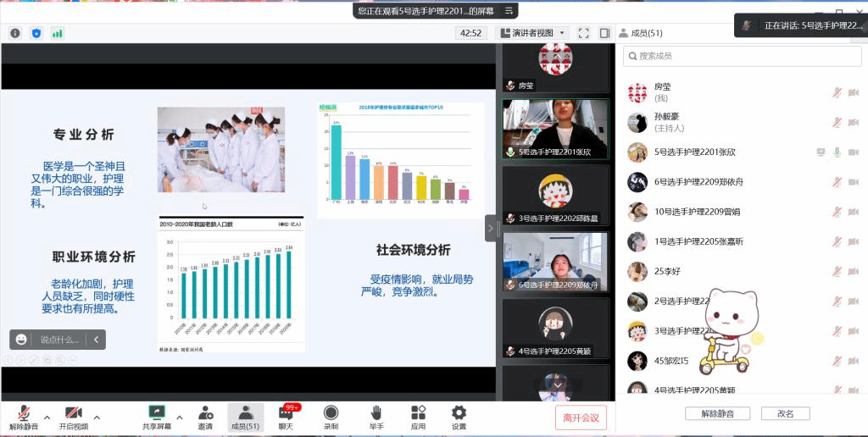This screenshot has width=868, height=437.
Task: Click the 邀请 (Invite) icon
Action: pos(205,417)
